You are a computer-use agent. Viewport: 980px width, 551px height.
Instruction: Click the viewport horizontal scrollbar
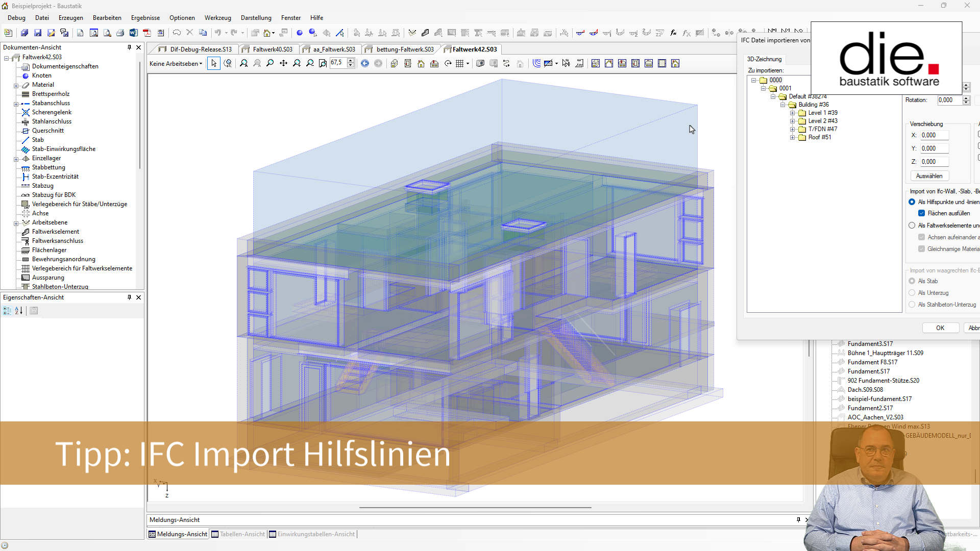475,508
